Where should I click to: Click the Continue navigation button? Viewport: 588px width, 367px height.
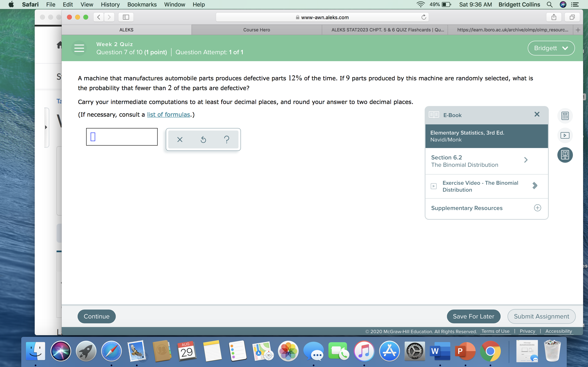[96, 316]
